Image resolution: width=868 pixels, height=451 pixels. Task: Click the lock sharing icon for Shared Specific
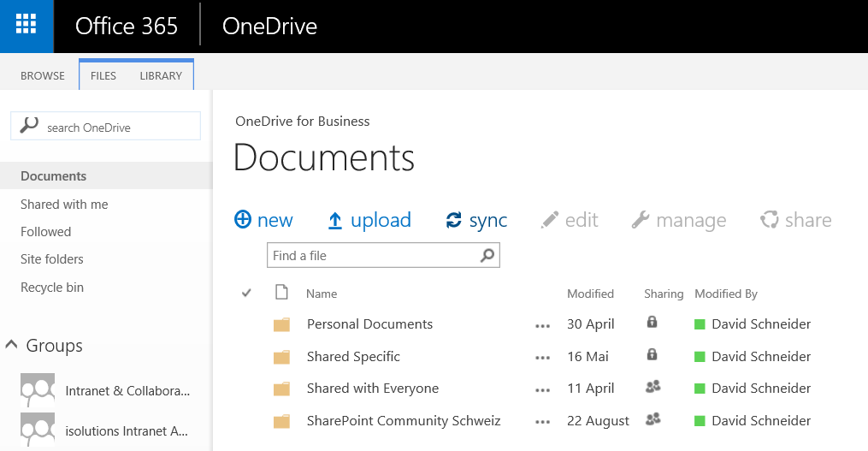pos(652,355)
